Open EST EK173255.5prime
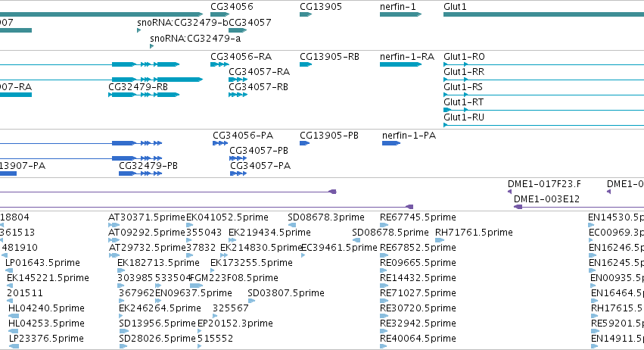This screenshot has height=350, width=644. click(x=251, y=263)
